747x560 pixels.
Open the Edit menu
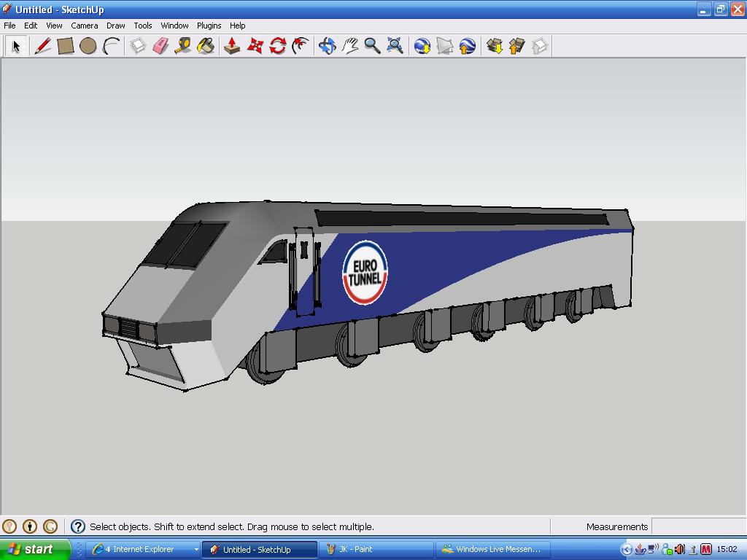(31, 26)
